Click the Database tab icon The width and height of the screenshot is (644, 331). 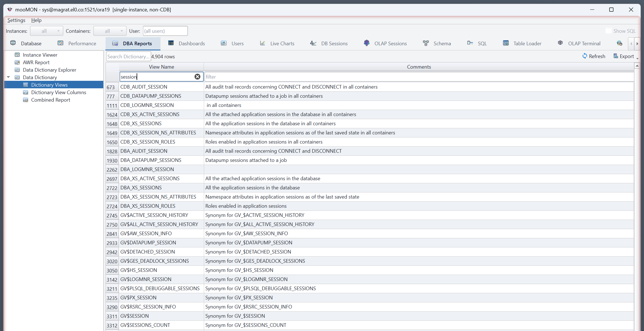[13, 43]
